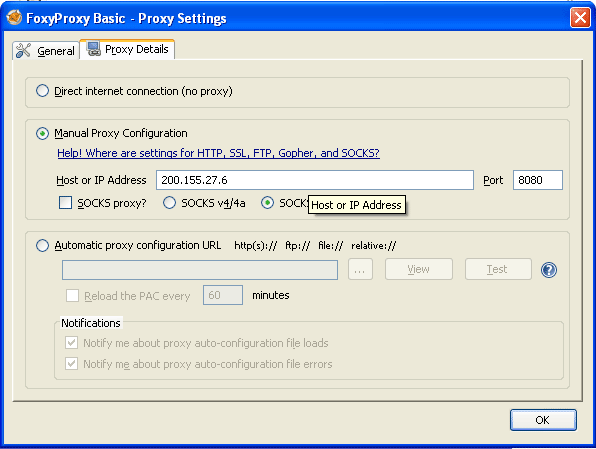Click the Port field showing 8080
The image size is (596, 449).
click(537, 180)
